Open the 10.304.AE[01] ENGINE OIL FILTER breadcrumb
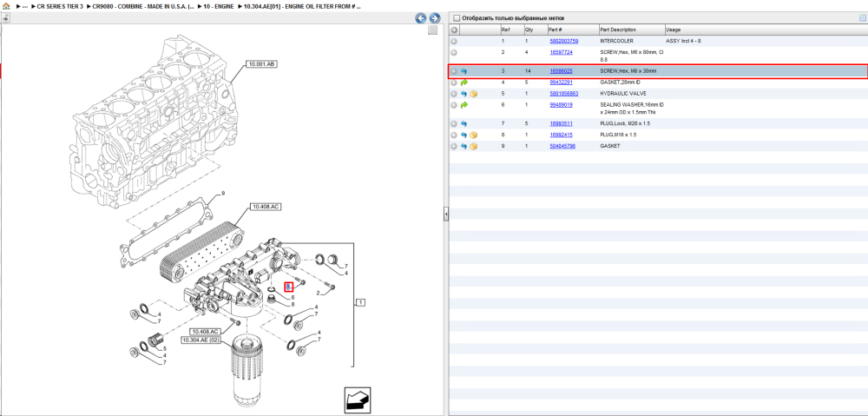Viewport: 868px width, 416px height. (x=302, y=7)
